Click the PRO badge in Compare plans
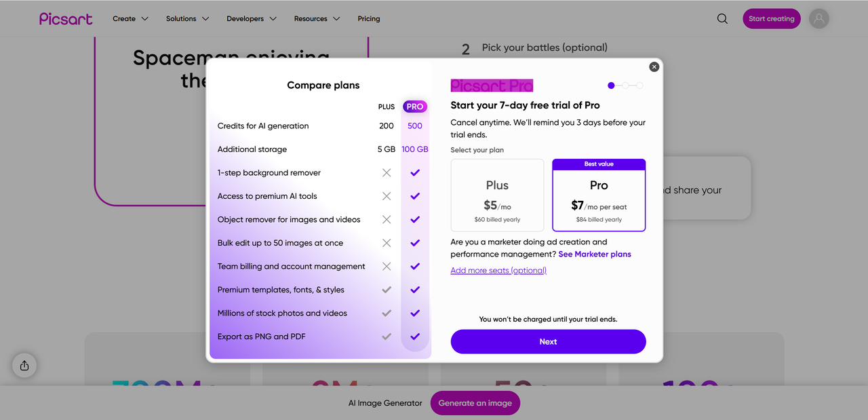Screen dimensions: 868x420 (415, 107)
